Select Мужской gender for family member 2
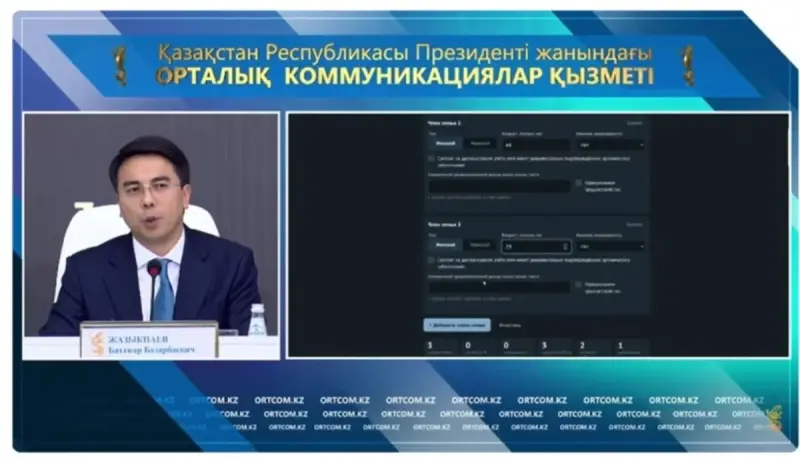This screenshot has height=459, width=800. pos(480,144)
